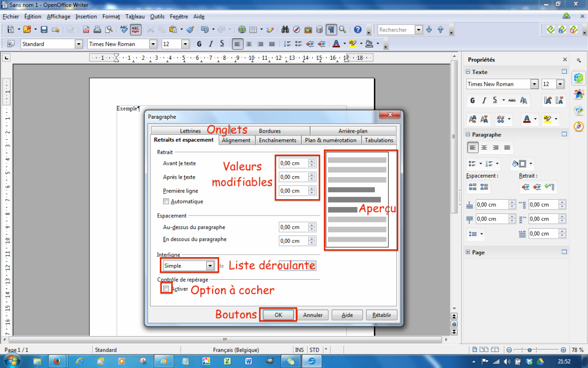Click the Data Sources icon in toolbar
Viewport: 588px width, 368px height.
click(x=319, y=30)
